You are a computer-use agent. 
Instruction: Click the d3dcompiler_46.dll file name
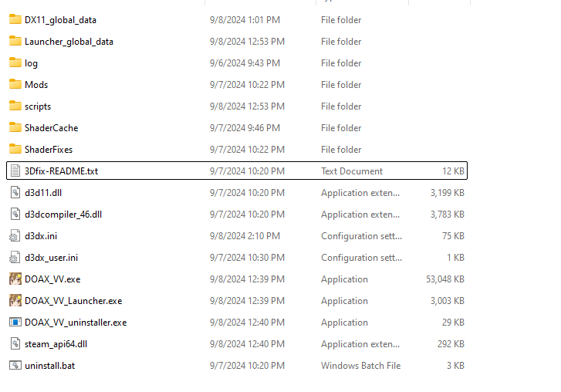coord(63,215)
